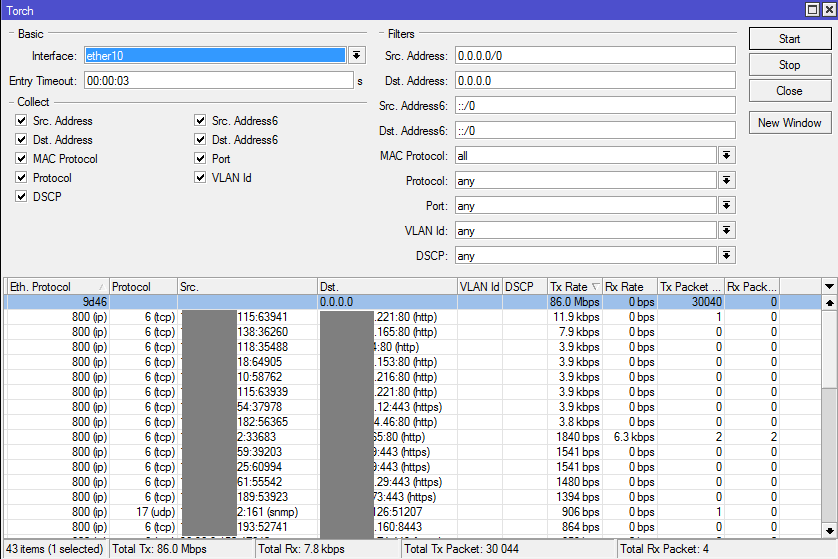The image size is (838, 559).
Task: Sort table by Eth. Protocol column
Action: click(x=57, y=287)
